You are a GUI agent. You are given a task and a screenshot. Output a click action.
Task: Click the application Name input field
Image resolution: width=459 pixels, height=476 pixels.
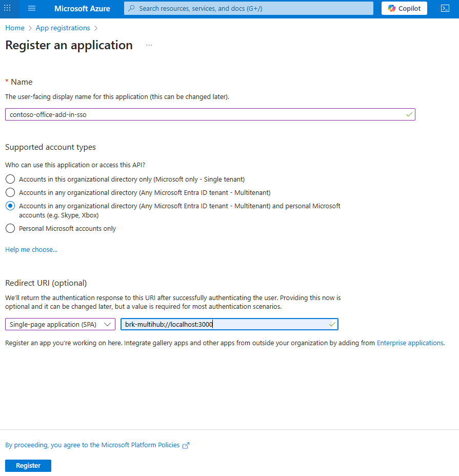coord(210,114)
